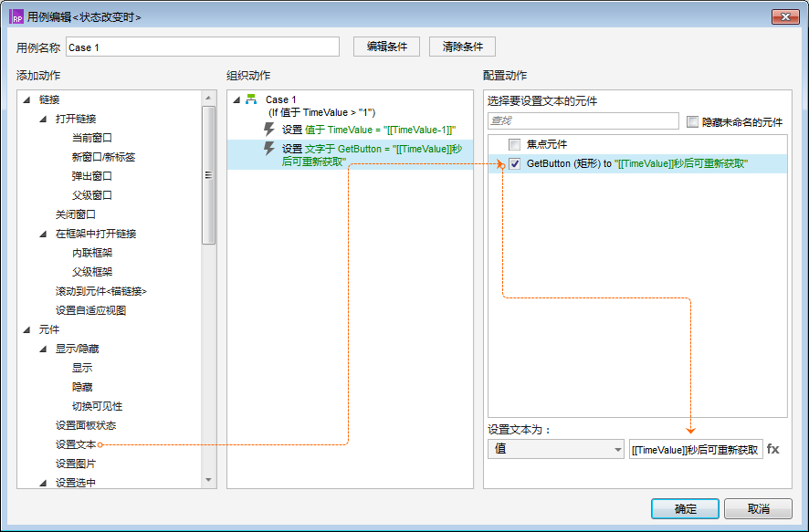Check 隐藏未命名的元件 option
The width and height of the screenshot is (809, 532).
click(x=692, y=121)
